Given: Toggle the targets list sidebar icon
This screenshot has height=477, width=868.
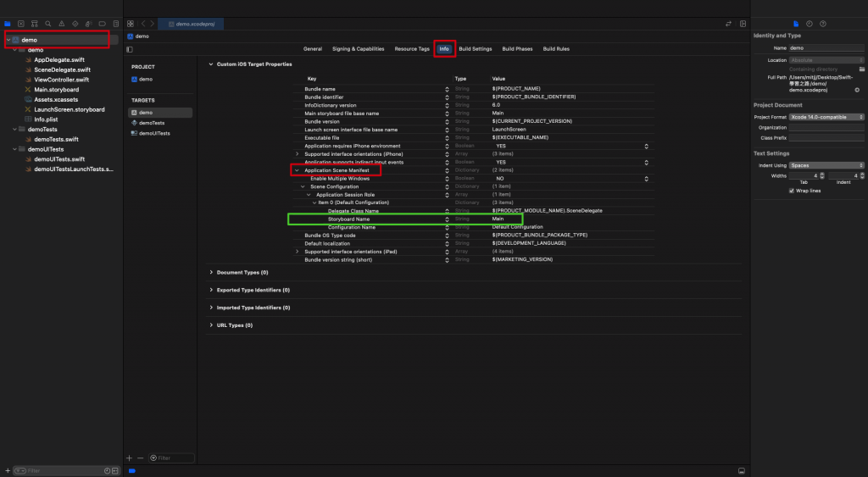Looking at the screenshot, I should 130,49.
